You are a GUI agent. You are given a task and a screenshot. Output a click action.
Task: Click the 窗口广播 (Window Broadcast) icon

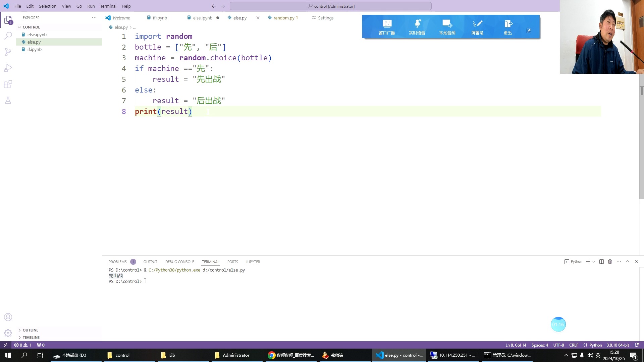click(x=387, y=26)
